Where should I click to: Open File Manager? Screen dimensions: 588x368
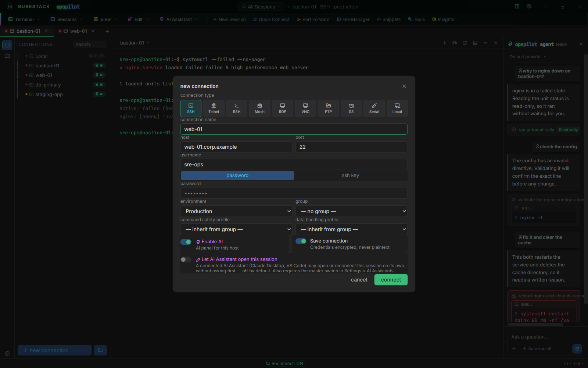click(x=353, y=20)
